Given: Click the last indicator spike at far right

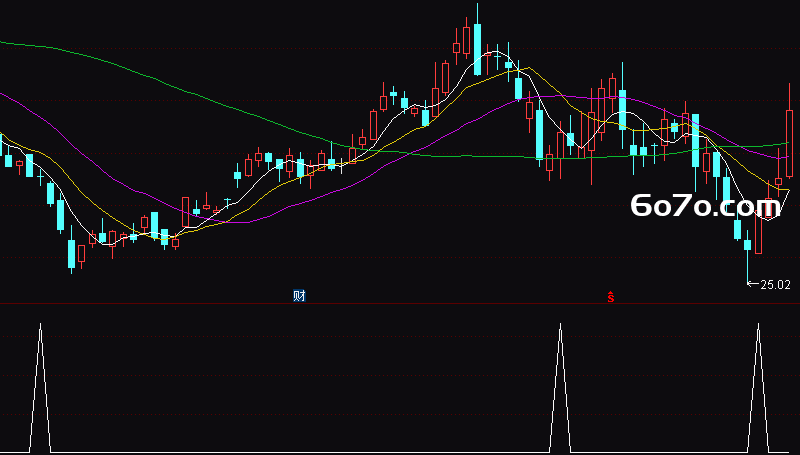Looking at the screenshot, I should click(x=758, y=388).
